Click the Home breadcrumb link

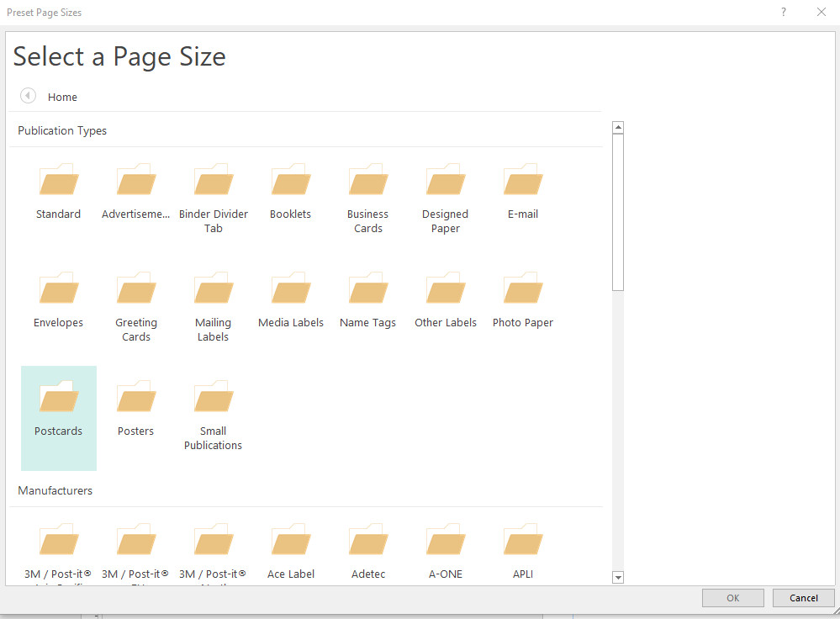coord(62,98)
